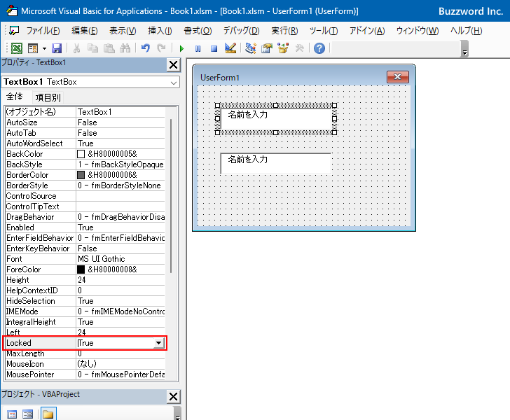Open Object Browser icon in toolbar

point(283,48)
